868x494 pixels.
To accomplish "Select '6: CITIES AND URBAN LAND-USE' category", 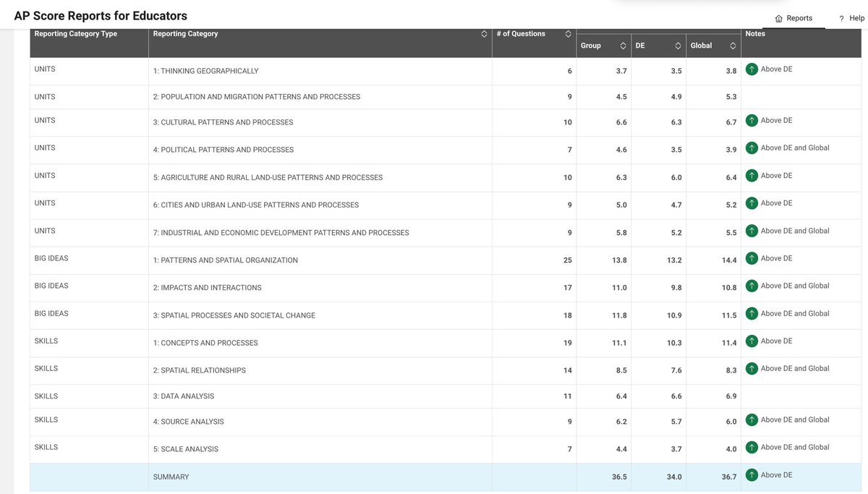I will (256, 205).
